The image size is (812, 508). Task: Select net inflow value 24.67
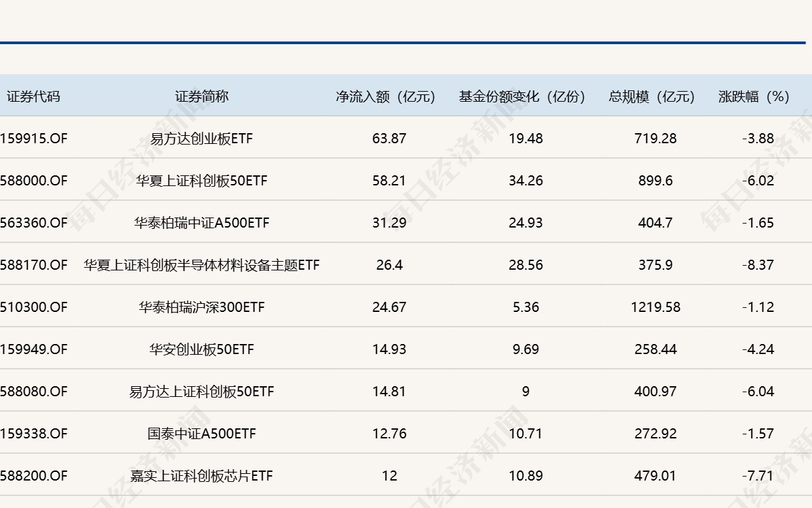tap(389, 307)
